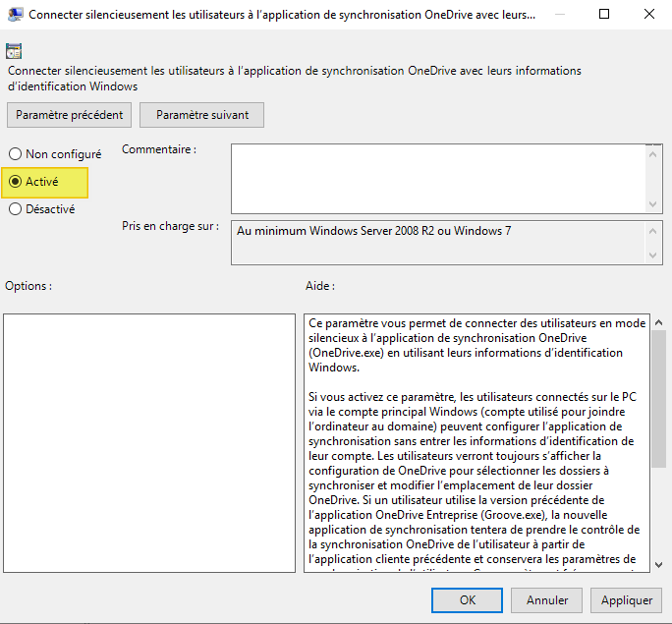Click the Aide help text starting 'Ce paramètre vous permet'
The image size is (672, 624).
[476, 345]
